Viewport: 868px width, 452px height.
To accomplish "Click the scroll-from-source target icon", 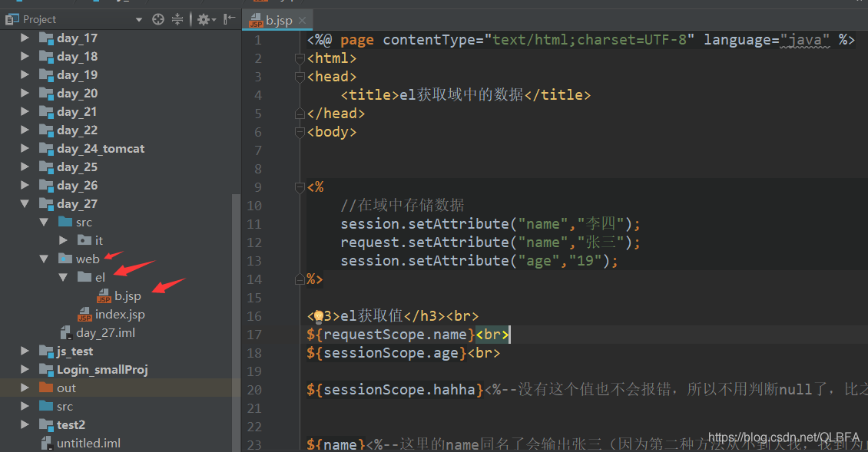I will 157,19.
